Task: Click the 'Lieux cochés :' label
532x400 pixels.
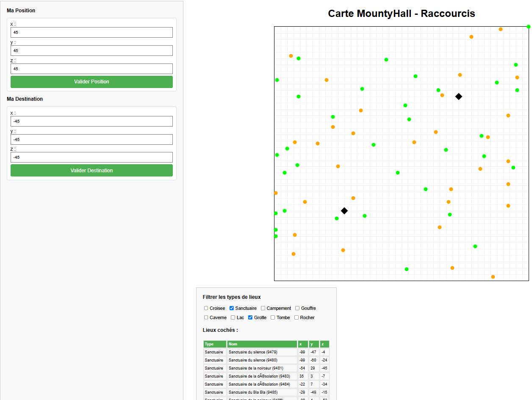Action: (220, 330)
